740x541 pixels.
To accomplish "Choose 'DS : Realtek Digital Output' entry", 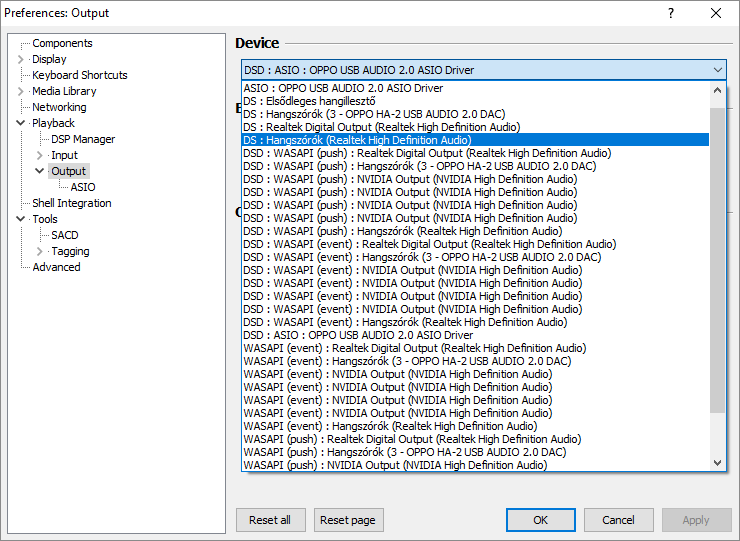I will coord(475,127).
